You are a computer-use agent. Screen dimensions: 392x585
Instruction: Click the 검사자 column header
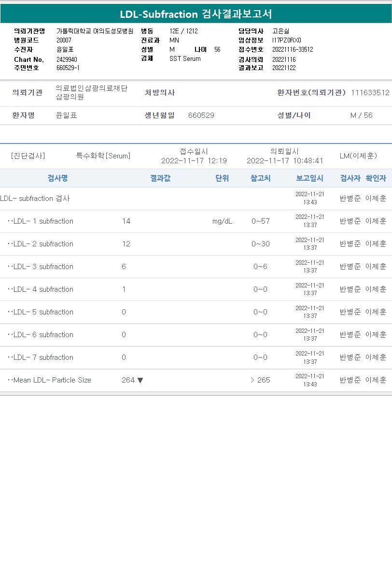(350, 178)
